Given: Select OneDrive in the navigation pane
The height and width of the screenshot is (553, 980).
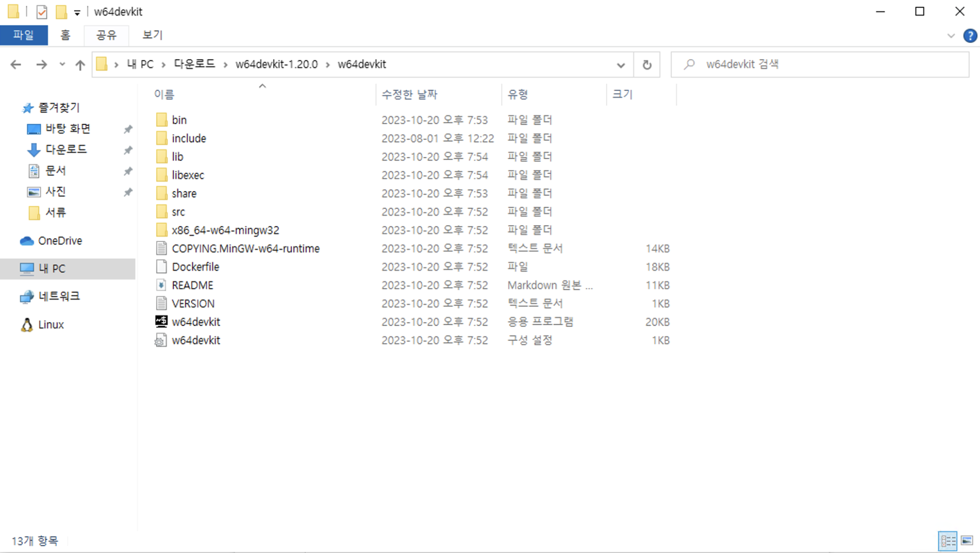Looking at the screenshot, I should click(x=60, y=241).
